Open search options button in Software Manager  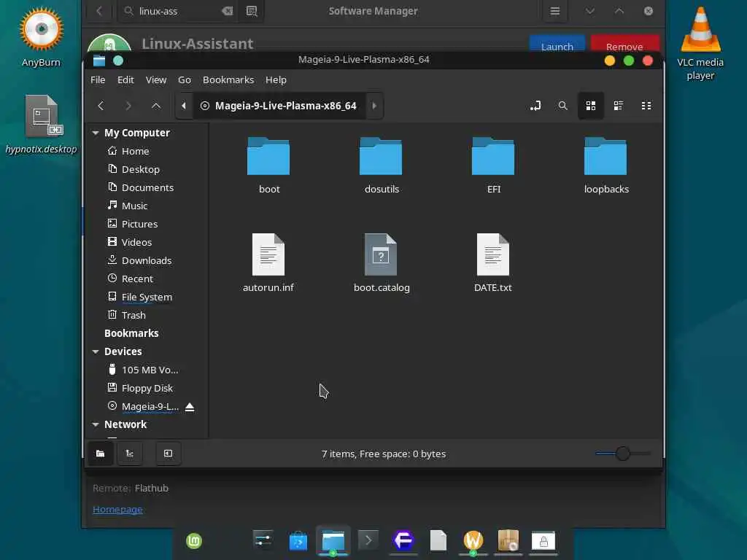pos(252,11)
